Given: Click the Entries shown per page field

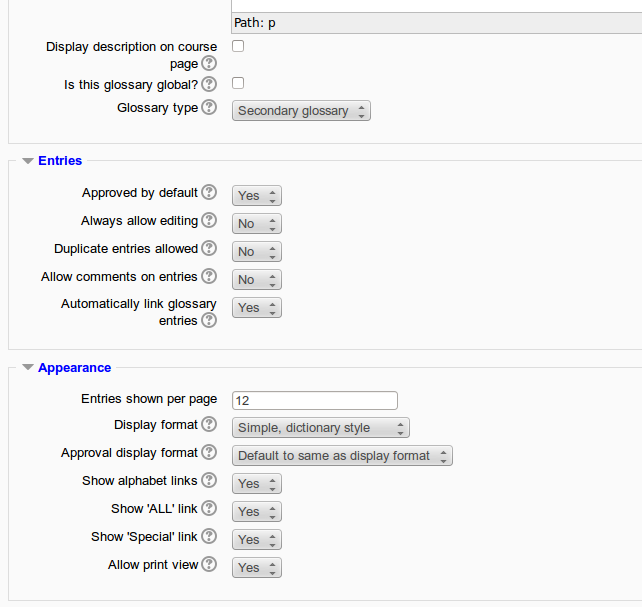Looking at the screenshot, I should click(x=315, y=400).
